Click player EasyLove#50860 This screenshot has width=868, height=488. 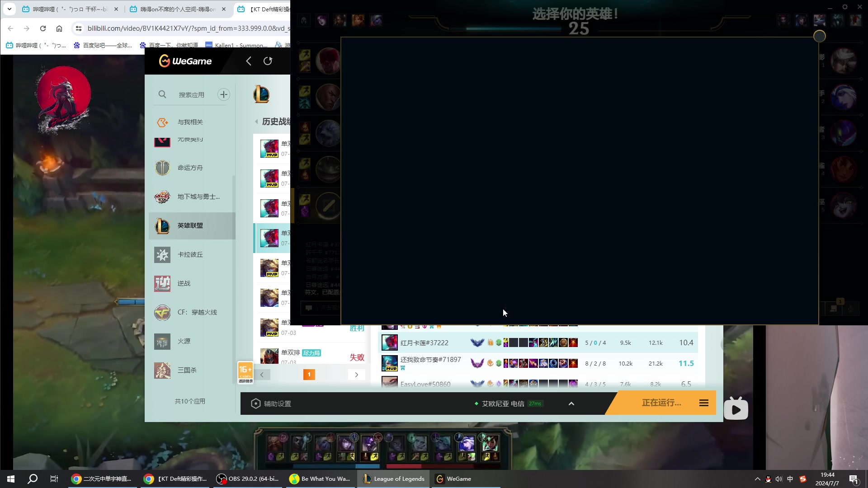(x=425, y=384)
